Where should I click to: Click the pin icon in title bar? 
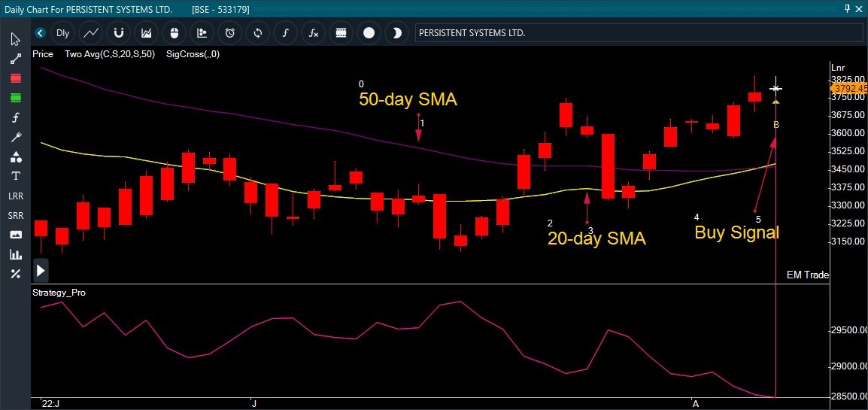coord(847,9)
